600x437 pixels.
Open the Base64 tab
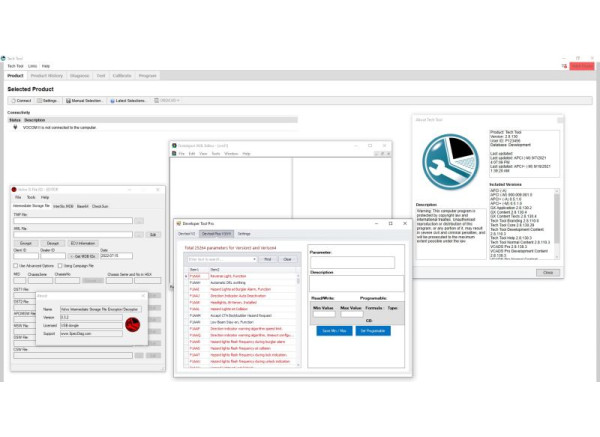click(x=83, y=205)
